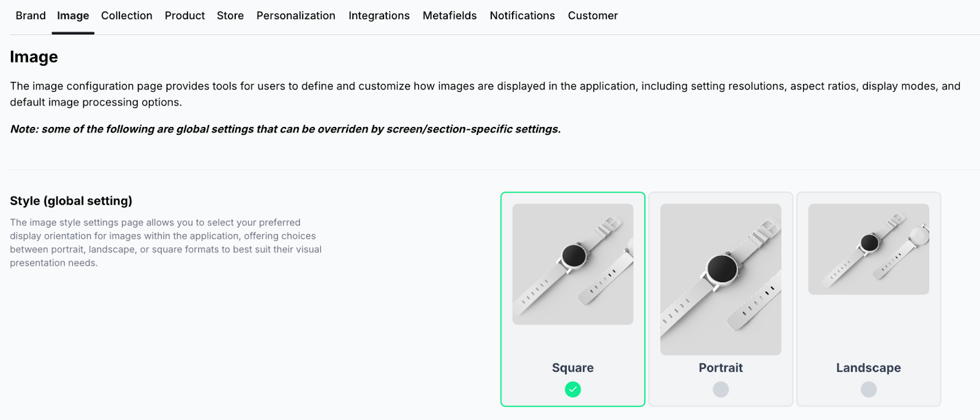Click the Square watch preview image
Viewport: 980px width, 420px height.
[573, 264]
